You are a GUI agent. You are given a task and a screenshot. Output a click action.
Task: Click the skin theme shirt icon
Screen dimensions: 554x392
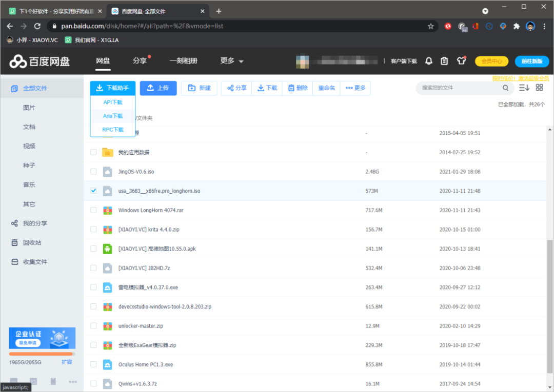click(x=461, y=61)
